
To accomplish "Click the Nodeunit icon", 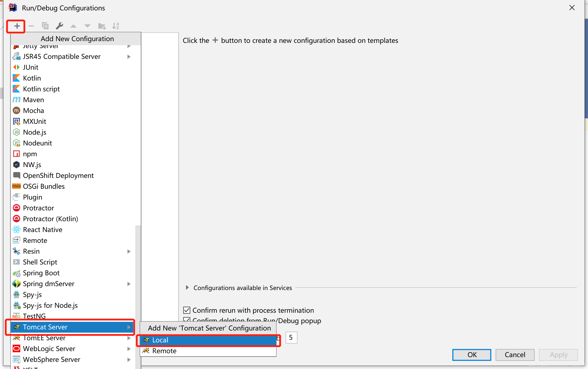I will coord(16,143).
